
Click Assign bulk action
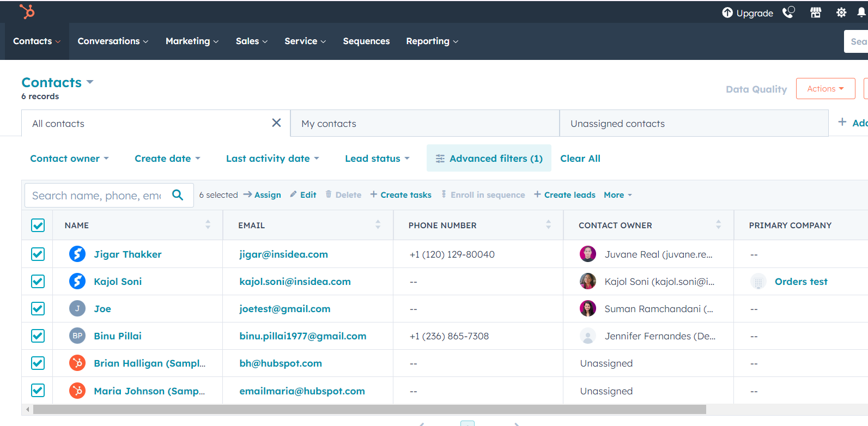[262, 195]
